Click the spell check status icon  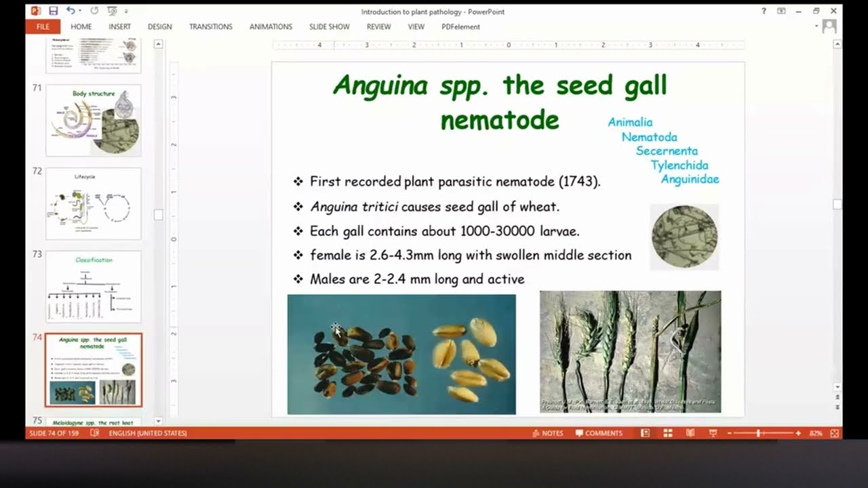click(x=95, y=433)
